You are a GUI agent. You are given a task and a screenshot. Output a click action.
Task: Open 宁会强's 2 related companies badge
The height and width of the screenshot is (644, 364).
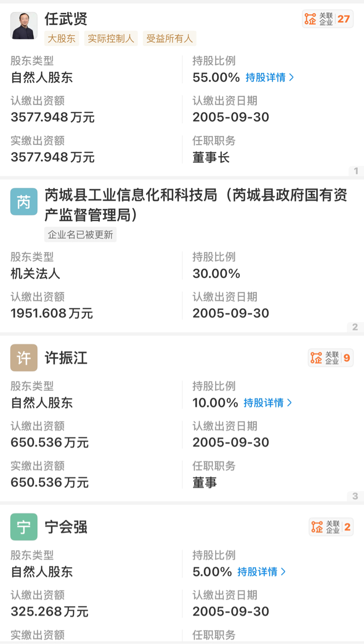[331, 526]
